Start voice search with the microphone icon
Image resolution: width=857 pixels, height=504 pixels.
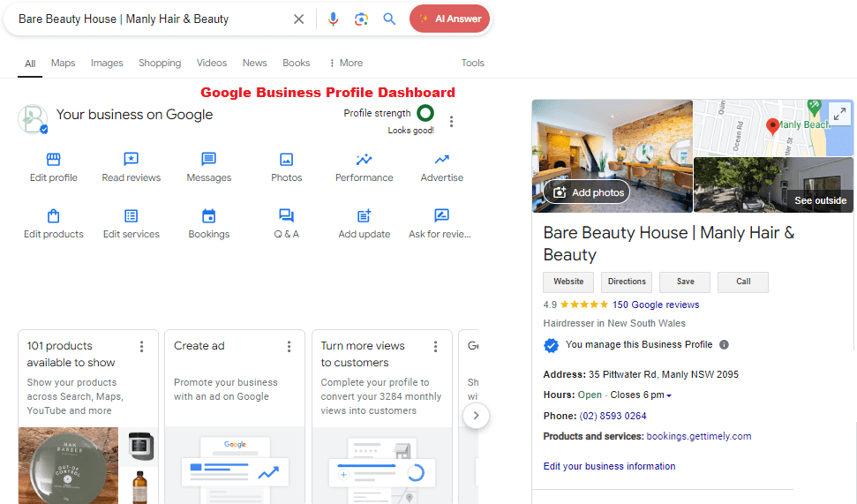click(333, 19)
